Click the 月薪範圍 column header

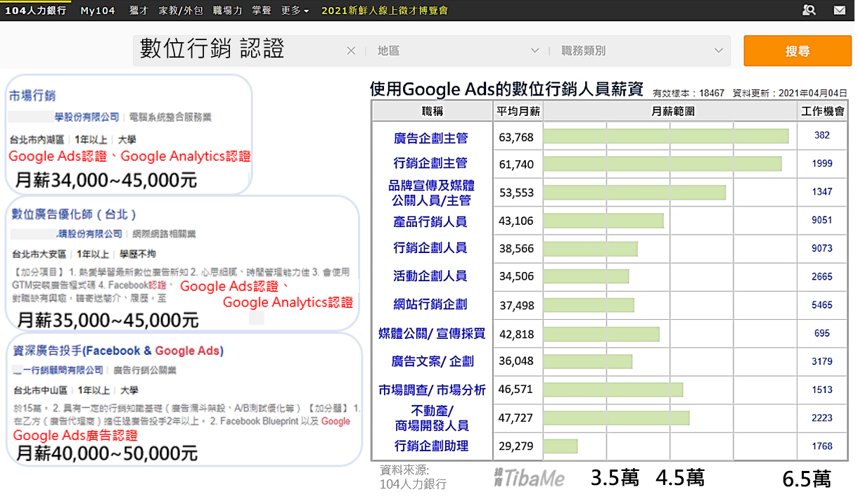pos(670,111)
